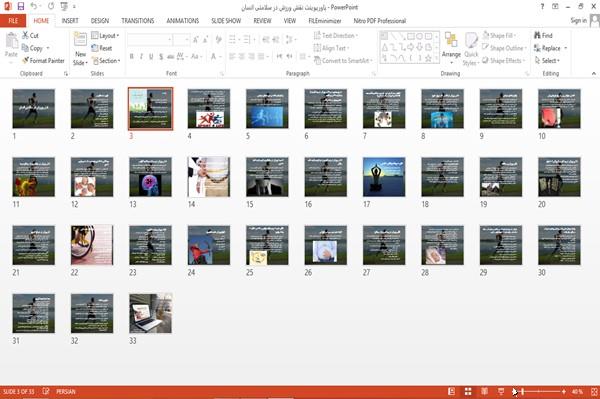Click Increase Font Size icon
This screenshot has width=600, height=399.
coord(196,39)
